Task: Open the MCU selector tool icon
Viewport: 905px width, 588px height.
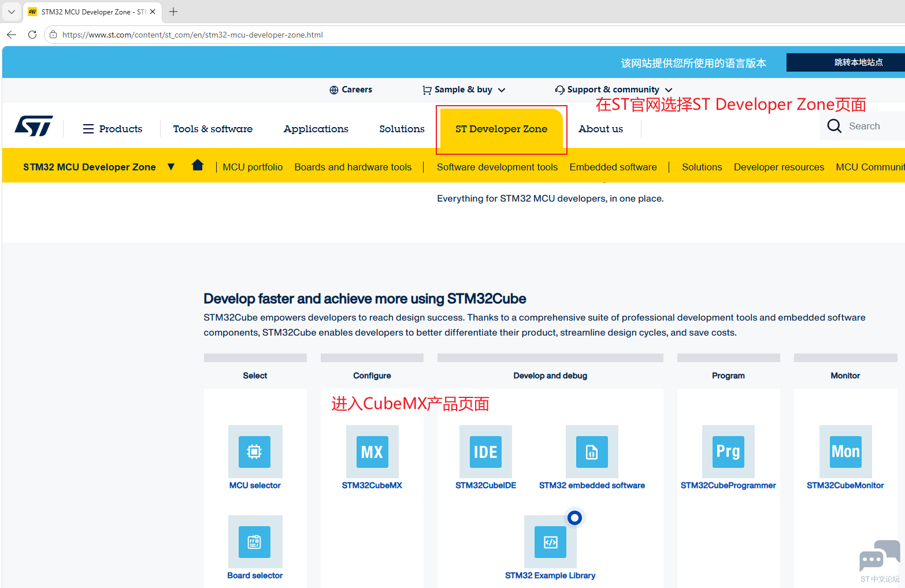Action: point(255,452)
